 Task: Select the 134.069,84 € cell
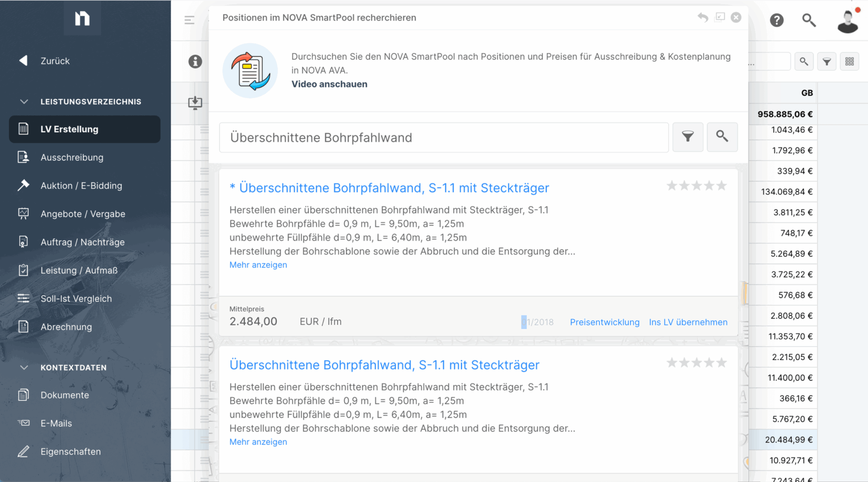(783, 192)
